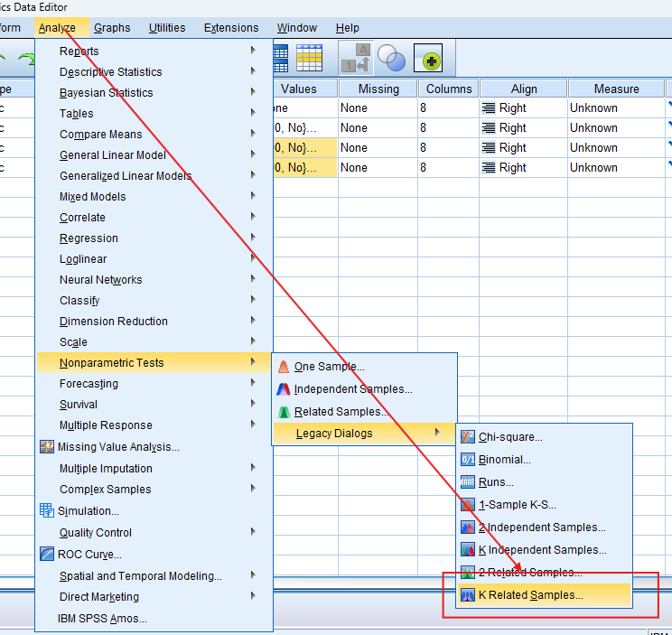Open the Utilities menu
672x635 pixels.
(167, 28)
